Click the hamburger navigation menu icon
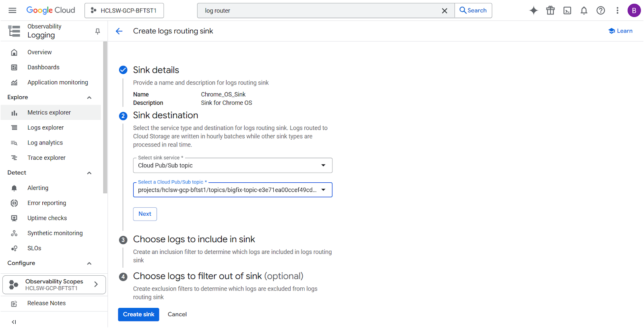Viewport: 644px width, 328px height. (x=12, y=10)
